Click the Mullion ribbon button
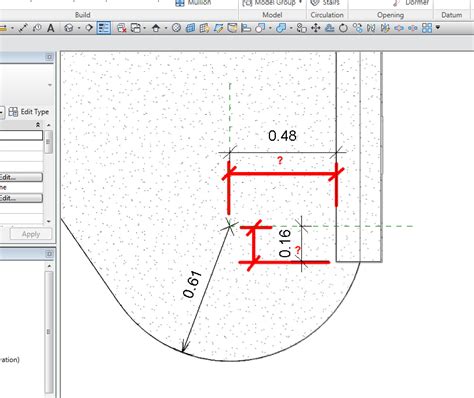Image resolution: width=474 pixels, height=398 pixels. 193,2
